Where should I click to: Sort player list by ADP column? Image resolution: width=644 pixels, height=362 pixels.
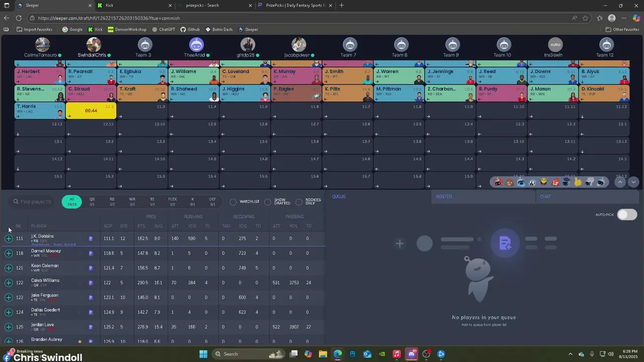click(108, 226)
